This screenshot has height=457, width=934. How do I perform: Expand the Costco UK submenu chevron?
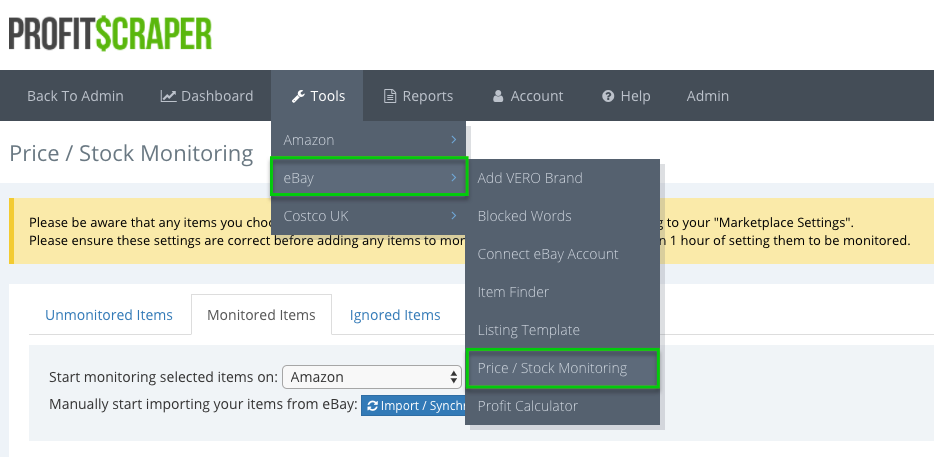coord(453,216)
